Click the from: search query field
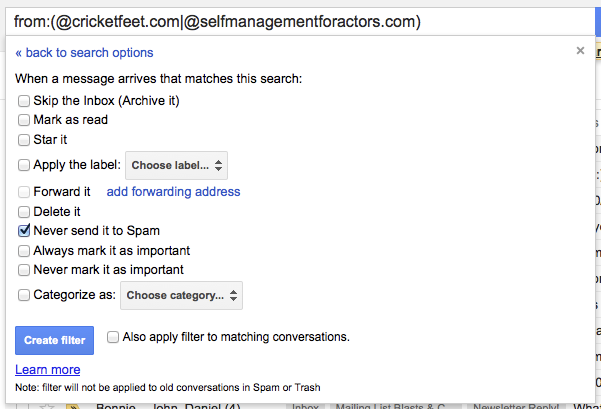Screen dimensions: 601x409 (x=299, y=22)
